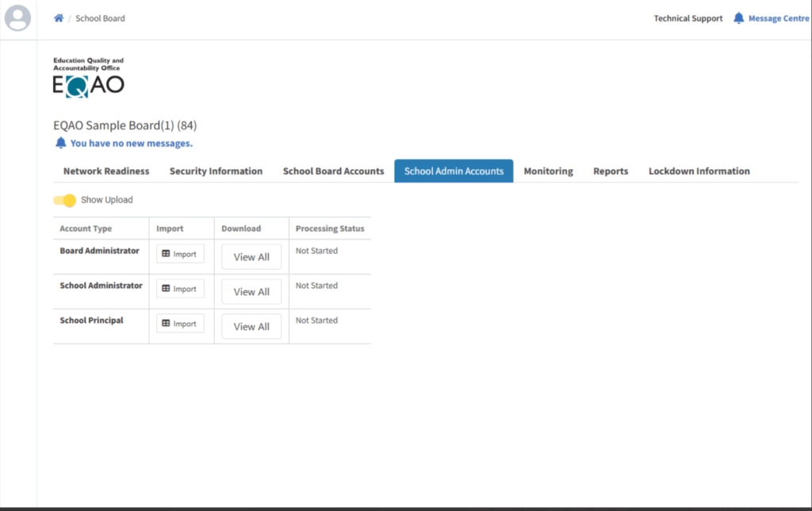Click bell icon beside no new messages
812x511 pixels.
click(x=61, y=143)
